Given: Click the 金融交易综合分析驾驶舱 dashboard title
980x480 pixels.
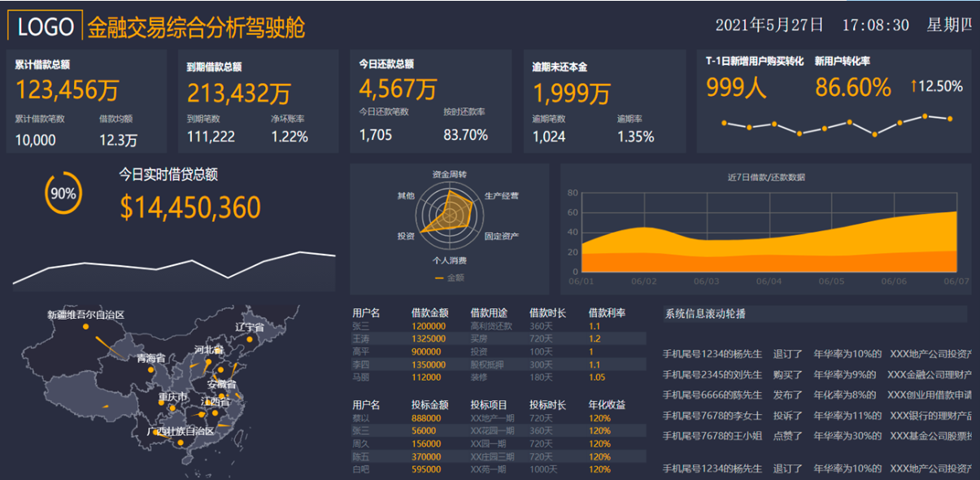Looking at the screenshot, I should [x=196, y=27].
